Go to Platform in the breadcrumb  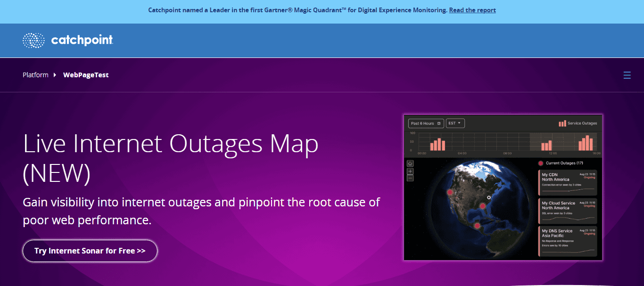[35, 75]
